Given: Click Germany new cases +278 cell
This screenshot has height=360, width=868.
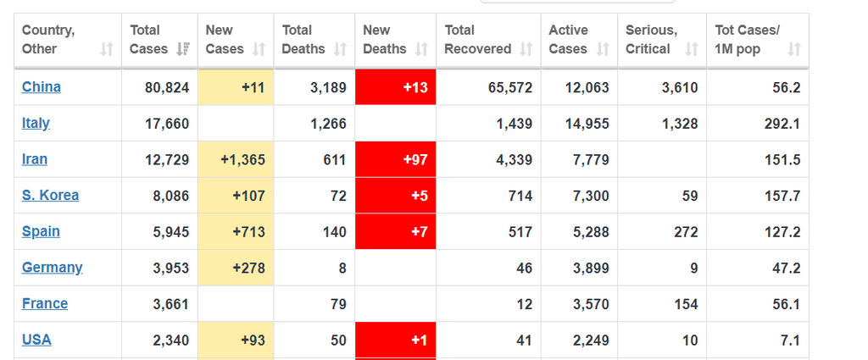Looking at the screenshot, I should click(236, 268).
